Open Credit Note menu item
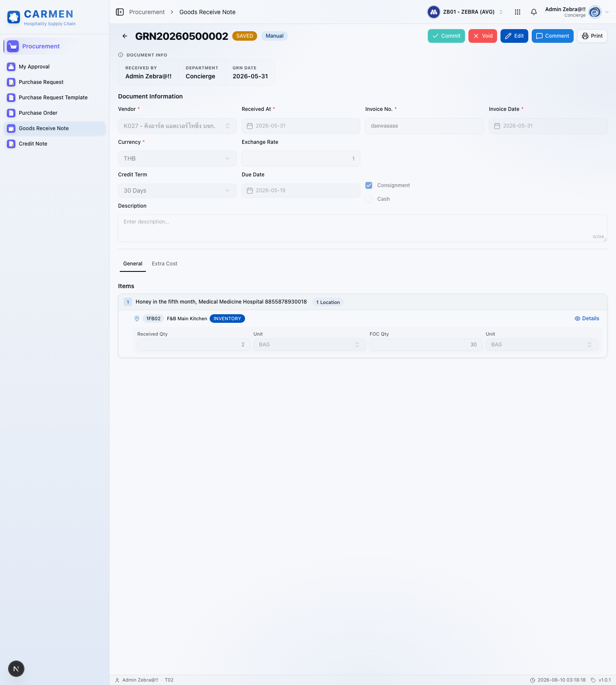616x685 pixels. pos(54,144)
